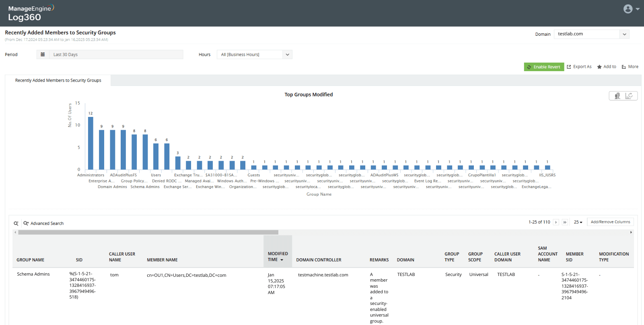
Task: Change rows per page from 25
Action: coord(578,222)
